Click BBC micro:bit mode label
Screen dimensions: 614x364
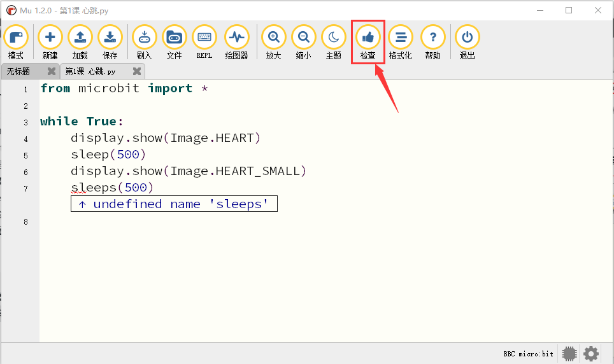(528, 354)
